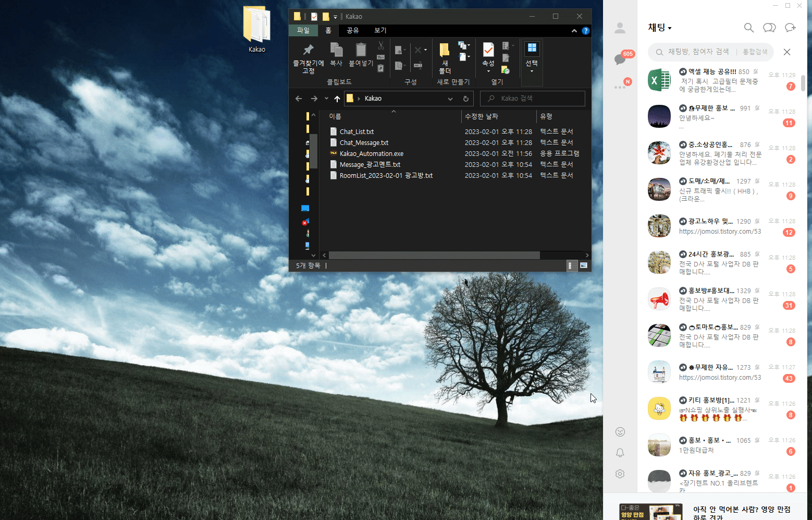The width and height of the screenshot is (812, 520).
Task: Open the More (three dots) tab in KakaoTalk
Action: (620, 87)
